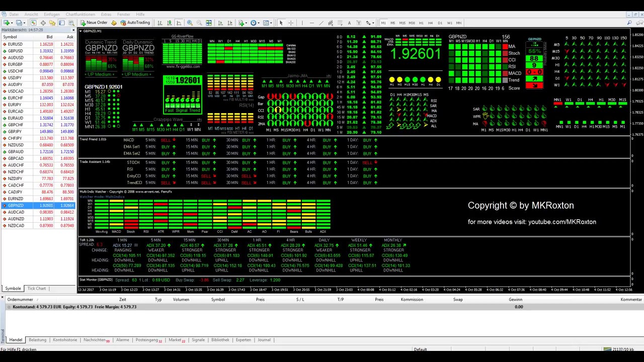Open the Strategy Tester toolbar icon

pyautogui.click(x=71, y=23)
